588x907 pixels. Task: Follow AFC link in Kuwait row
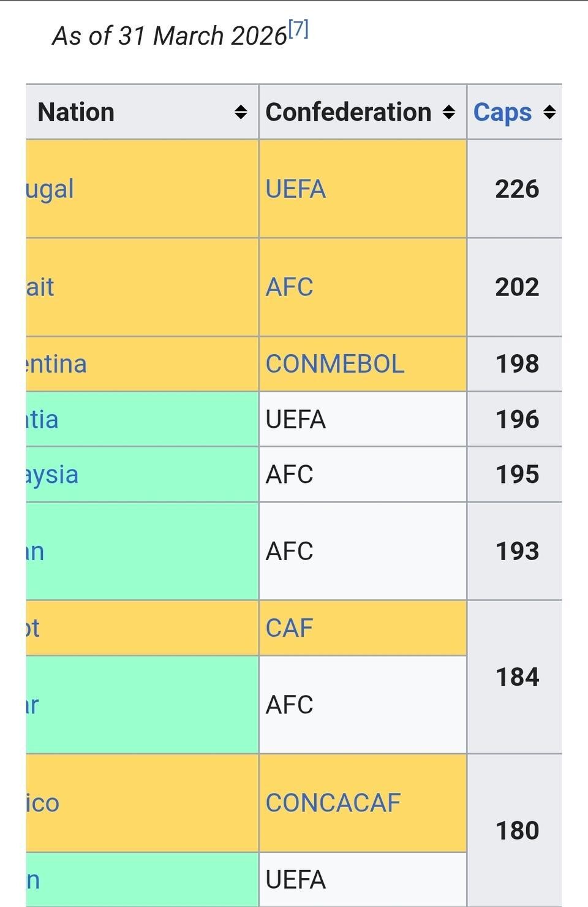click(x=289, y=287)
